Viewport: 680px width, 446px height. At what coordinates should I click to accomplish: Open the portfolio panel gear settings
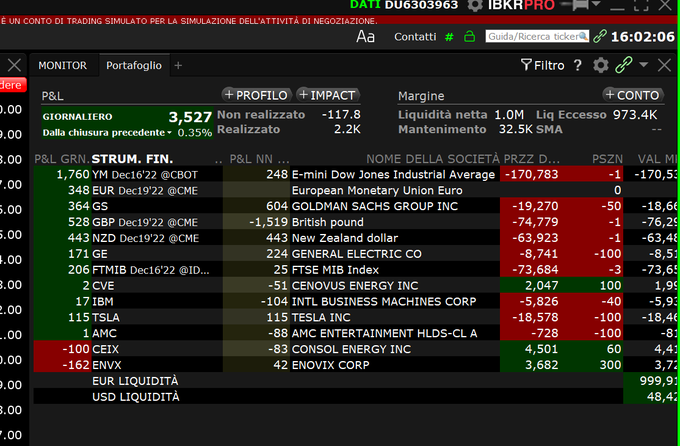[x=601, y=65]
